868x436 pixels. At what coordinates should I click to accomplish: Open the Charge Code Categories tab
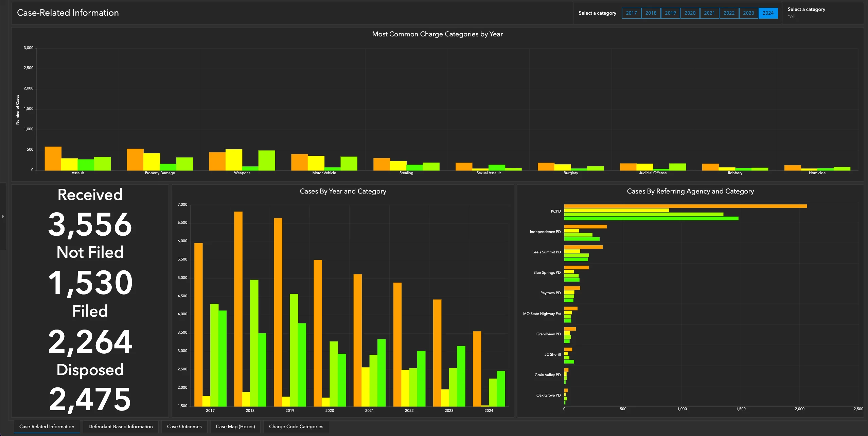tap(296, 426)
